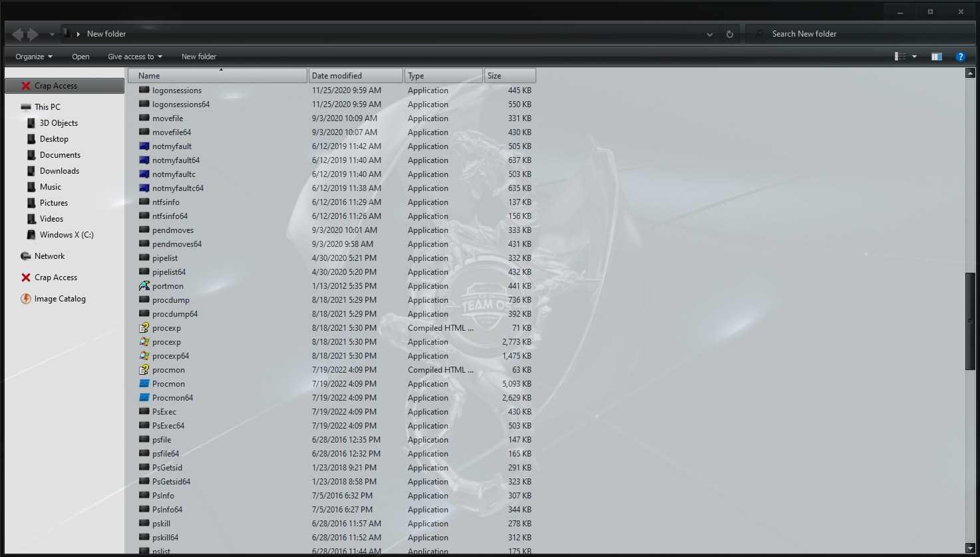The width and height of the screenshot is (980, 557).
Task: Click the Network sidebar icon
Action: (26, 256)
